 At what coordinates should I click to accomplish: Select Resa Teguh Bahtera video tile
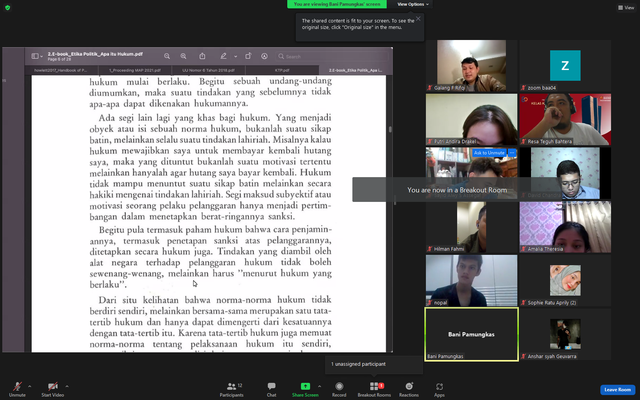565,119
